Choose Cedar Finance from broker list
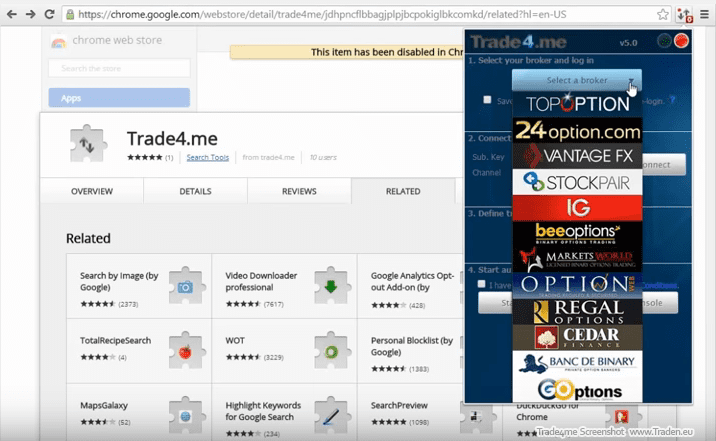The height and width of the screenshot is (441, 716). (x=577, y=337)
